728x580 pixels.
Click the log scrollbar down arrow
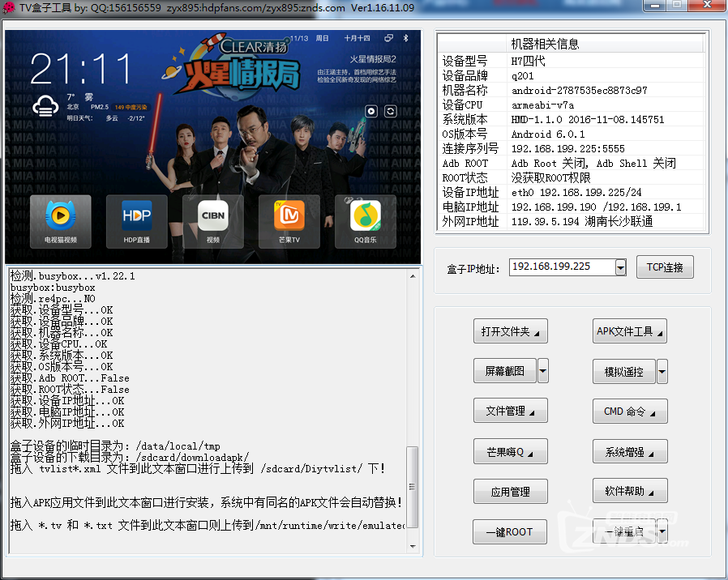pyautogui.click(x=413, y=546)
